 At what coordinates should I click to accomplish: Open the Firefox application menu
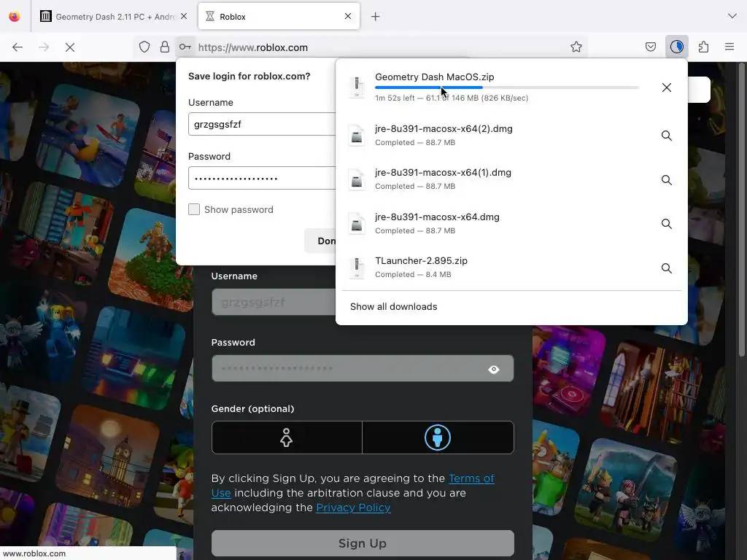pyautogui.click(x=729, y=47)
